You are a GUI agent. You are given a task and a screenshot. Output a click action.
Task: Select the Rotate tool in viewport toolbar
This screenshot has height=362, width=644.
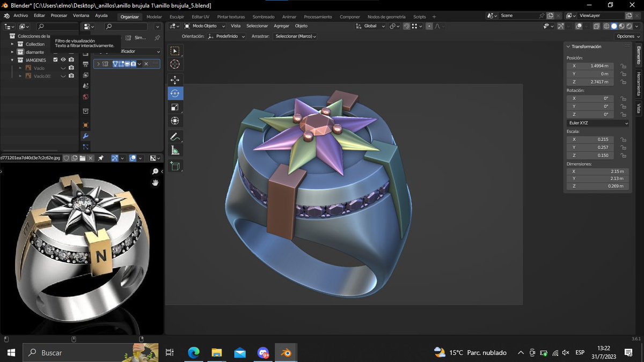[175, 93]
